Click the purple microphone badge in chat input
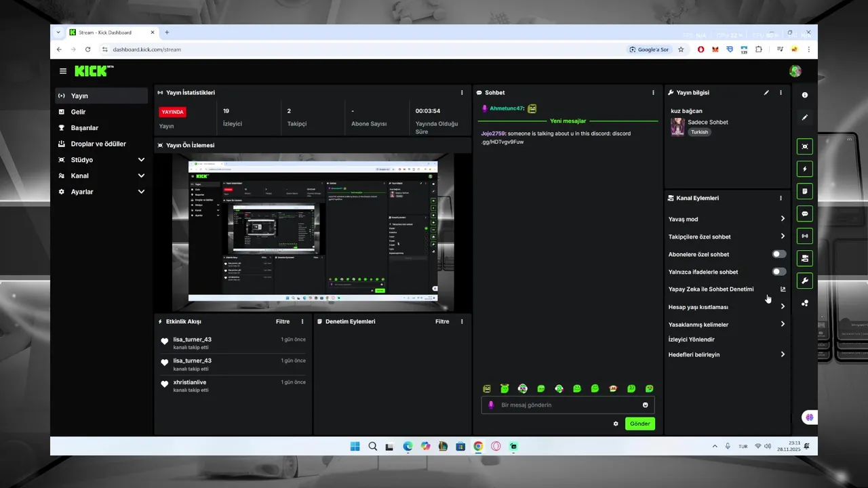 (x=491, y=405)
